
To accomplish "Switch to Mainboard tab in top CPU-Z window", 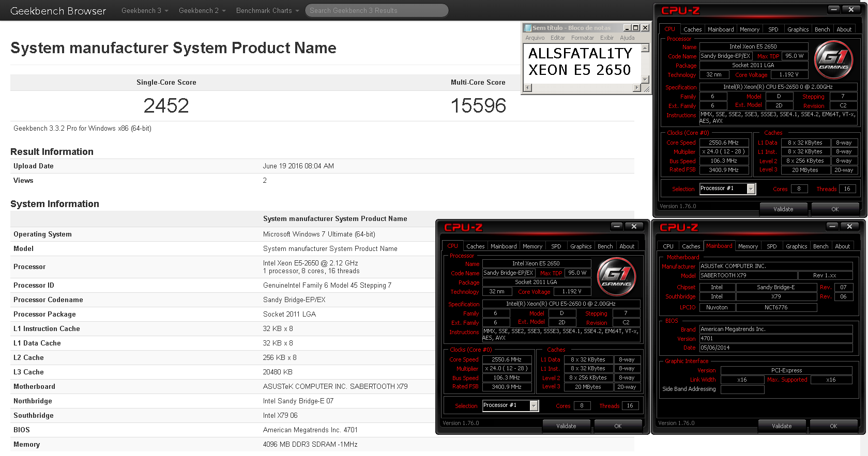I will [721, 29].
